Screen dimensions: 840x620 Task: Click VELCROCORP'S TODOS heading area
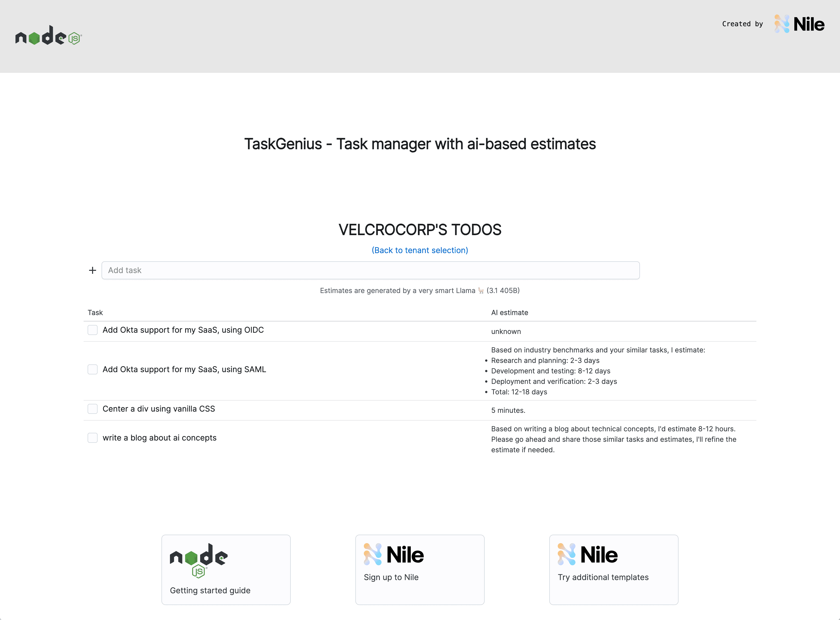(420, 229)
